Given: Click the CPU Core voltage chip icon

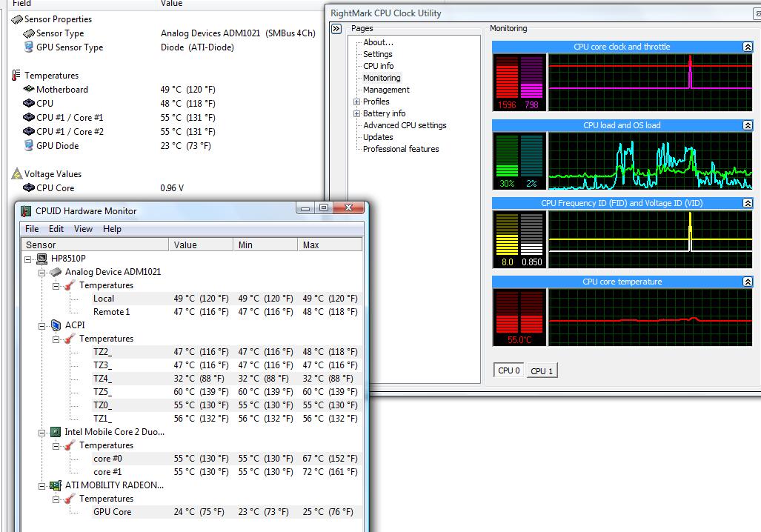Looking at the screenshot, I should (x=29, y=188).
